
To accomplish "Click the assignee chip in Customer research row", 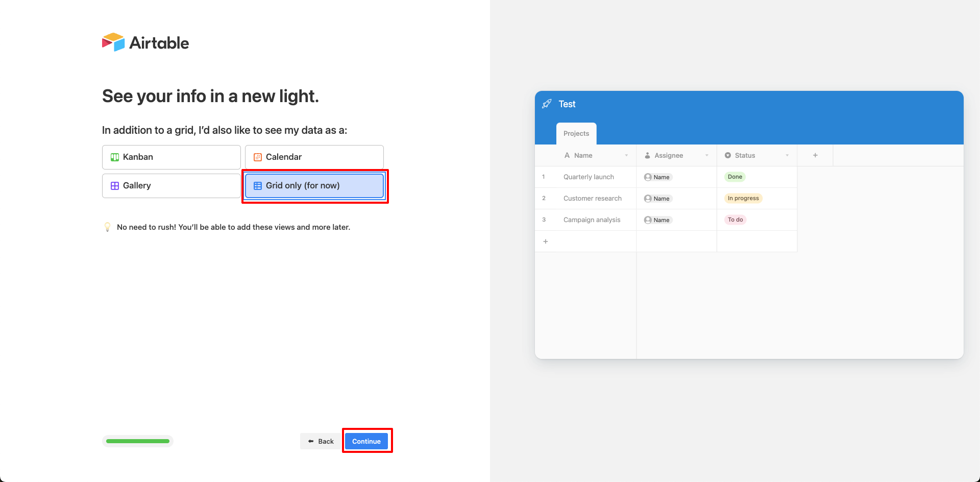I will point(658,199).
